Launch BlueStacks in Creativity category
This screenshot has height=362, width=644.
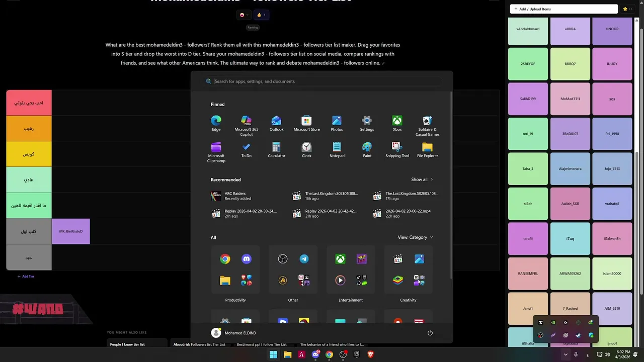(398, 280)
